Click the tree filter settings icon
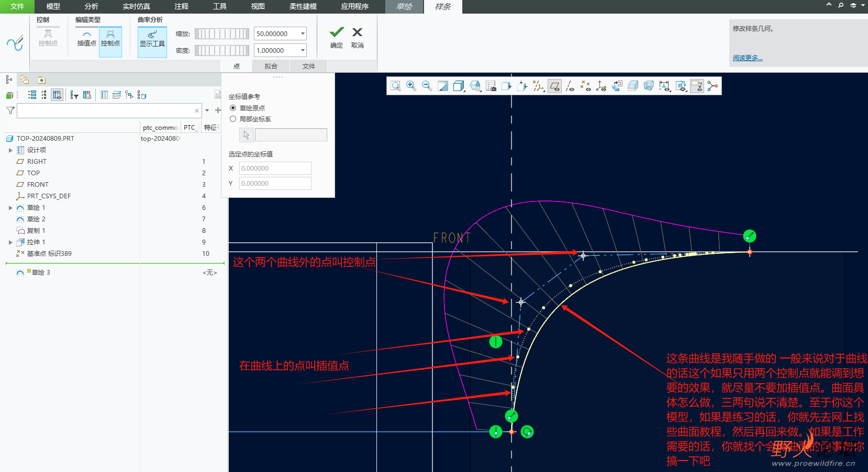The image size is (868, 472). pos(74,95)
